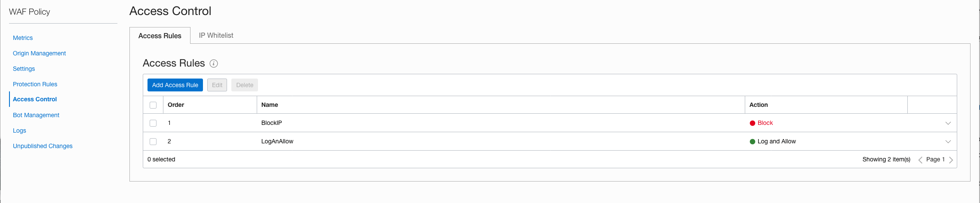980x203 pixels.
Task: Open Bot Management in the sidebar
Action: coord(36,115)
